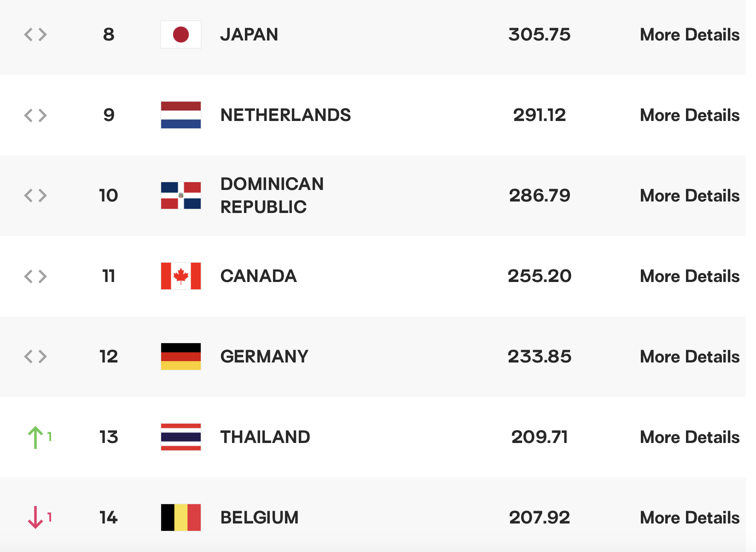Select the CANADA team name
Screen dimensions: 756x552
tap(258, 276)
